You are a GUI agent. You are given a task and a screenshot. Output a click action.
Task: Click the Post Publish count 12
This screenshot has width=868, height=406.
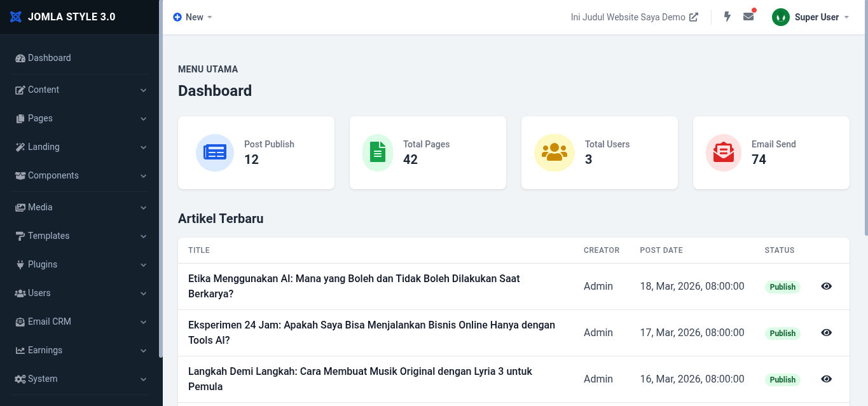pos(252,159)
